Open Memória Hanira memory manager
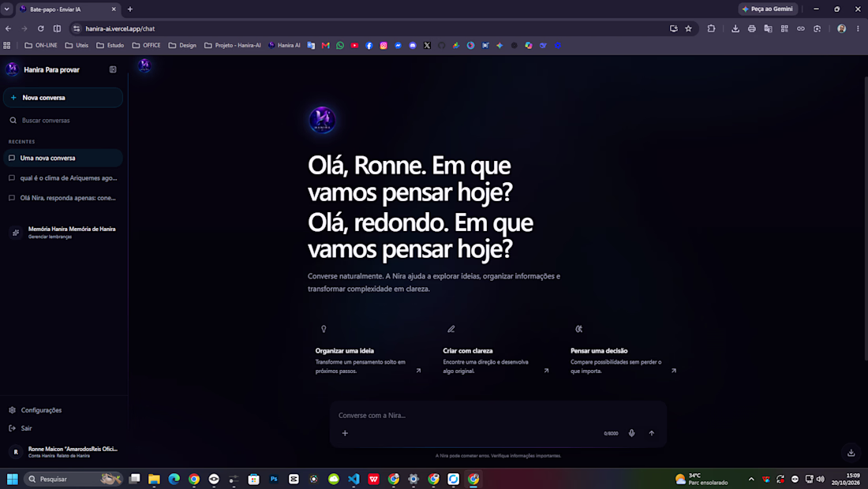This screenshot has width=868, height=489. point(63,233)
